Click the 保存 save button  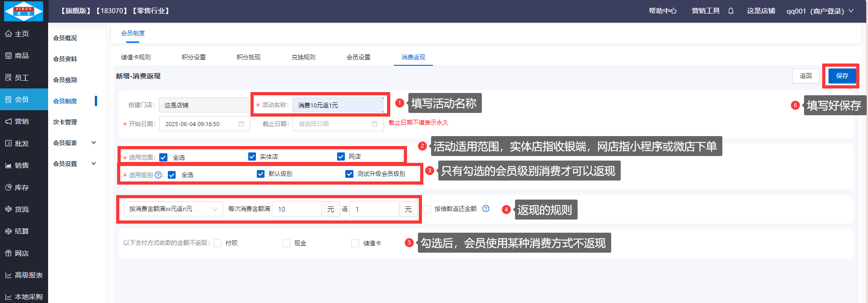coord(842,76)
